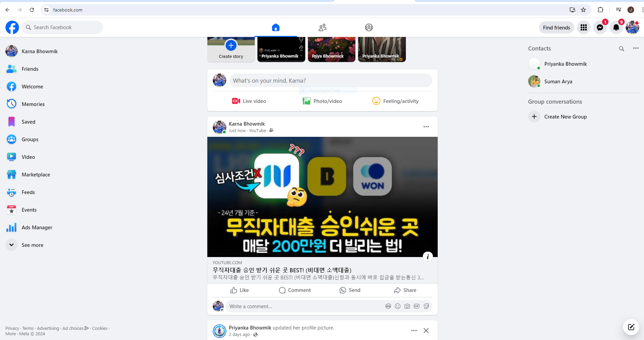Screen dimensions: 644x340
Task: View Priyanka Bhowmik's first story
Action: pyautogui.click(x=281, y=49)
